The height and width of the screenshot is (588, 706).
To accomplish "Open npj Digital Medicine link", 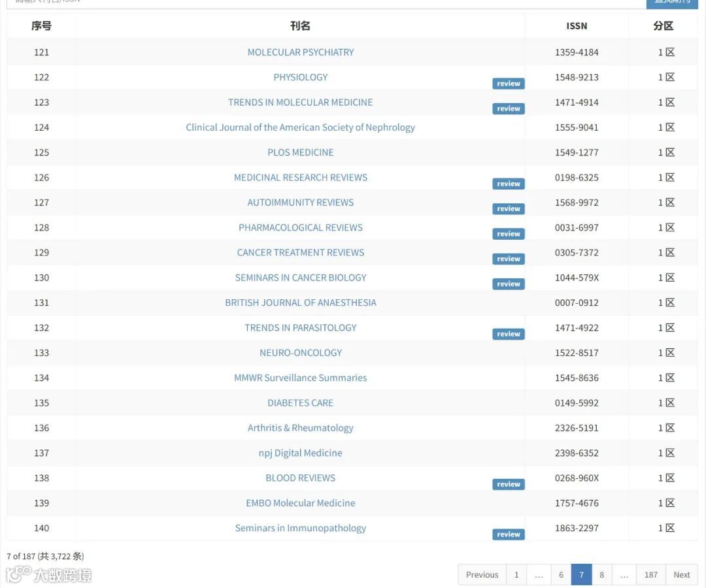I will 300,453.
